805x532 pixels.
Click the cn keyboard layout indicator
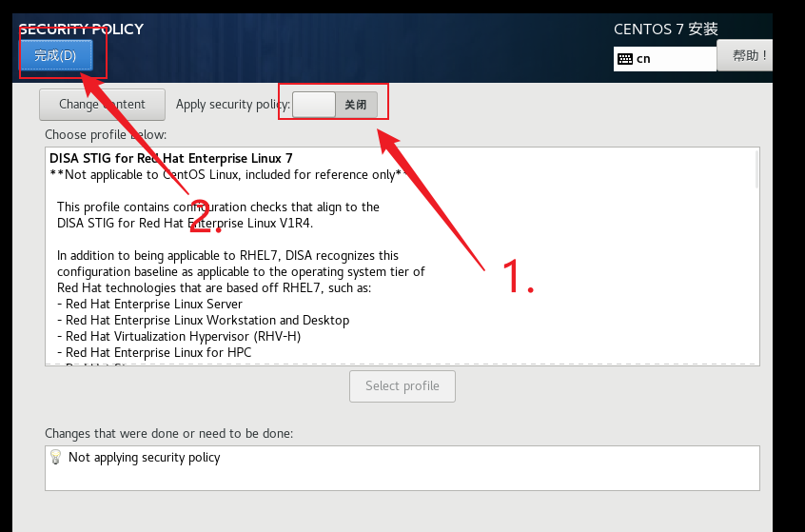click(664, 59)
